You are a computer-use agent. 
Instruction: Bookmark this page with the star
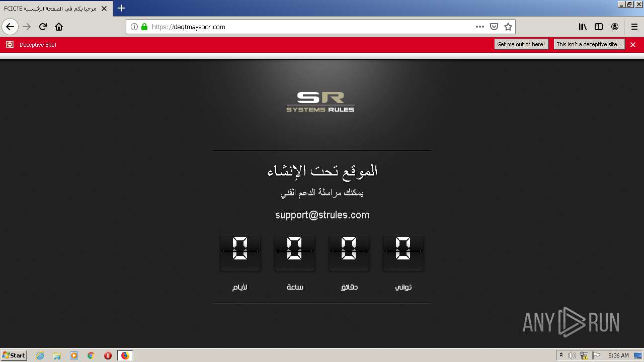(x=508, y=27)
